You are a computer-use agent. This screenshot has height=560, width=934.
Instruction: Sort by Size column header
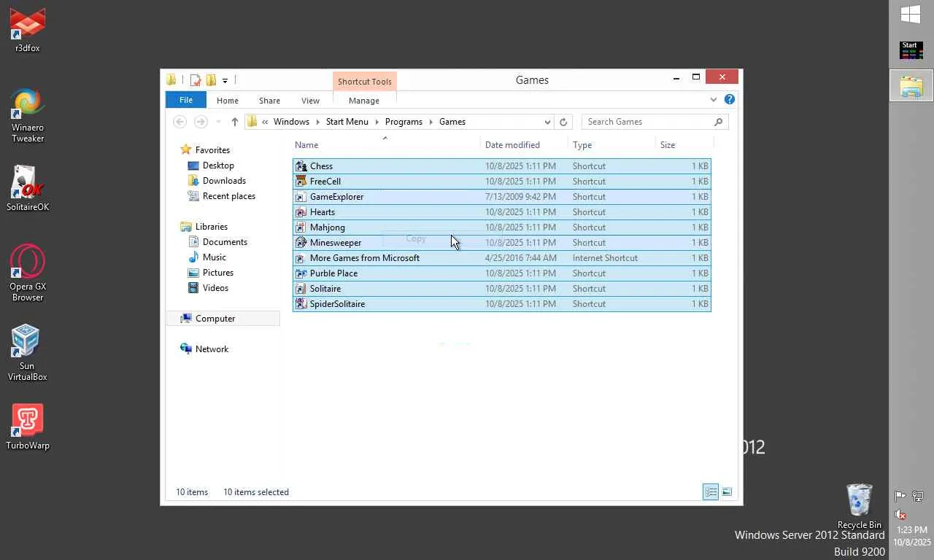tap(684, 145)
